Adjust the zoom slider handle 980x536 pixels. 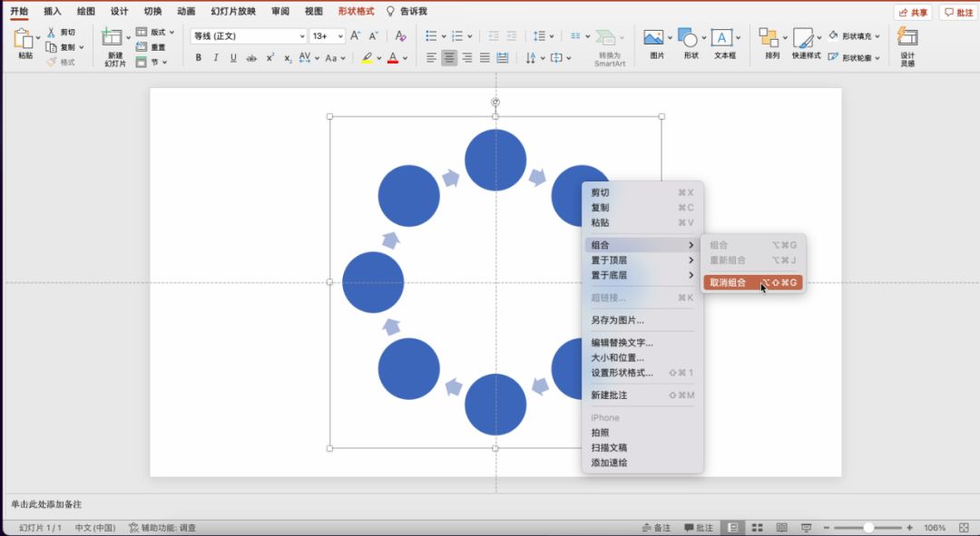coord(868,528)
